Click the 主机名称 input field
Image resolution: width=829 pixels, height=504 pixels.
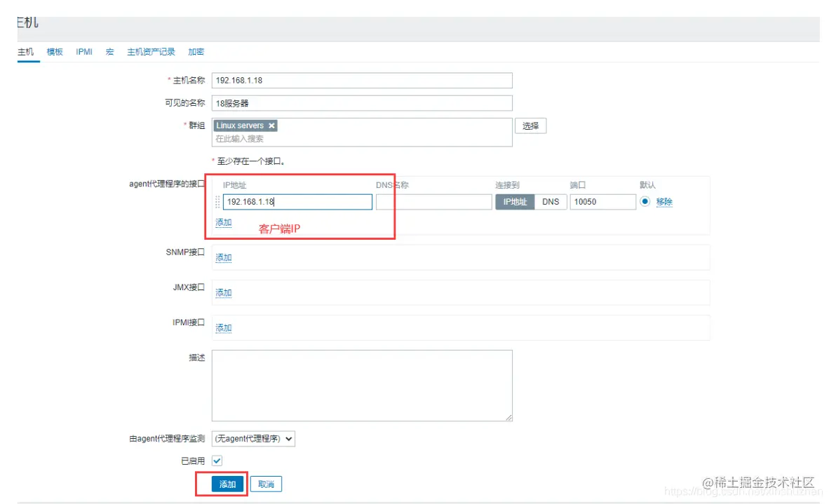(362, 81)
